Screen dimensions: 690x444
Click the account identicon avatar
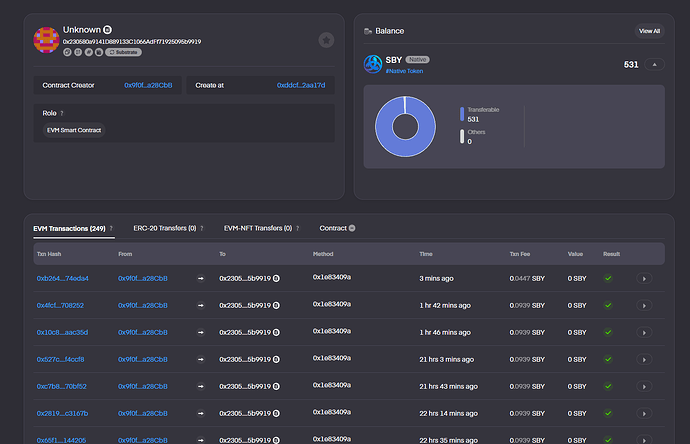(46, 40)
